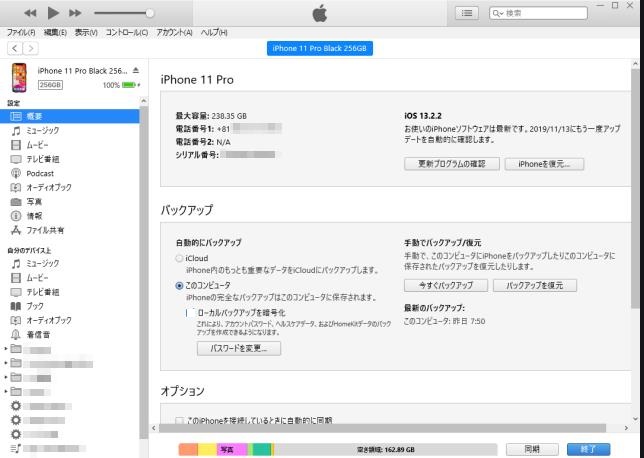Open the list view icon near search
This screenshot has height=458, width=644.
click(x=467, y=13)
